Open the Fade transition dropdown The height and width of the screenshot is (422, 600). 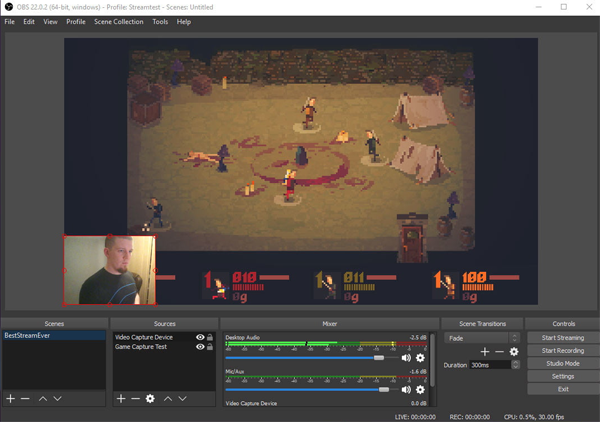(482, 338)
